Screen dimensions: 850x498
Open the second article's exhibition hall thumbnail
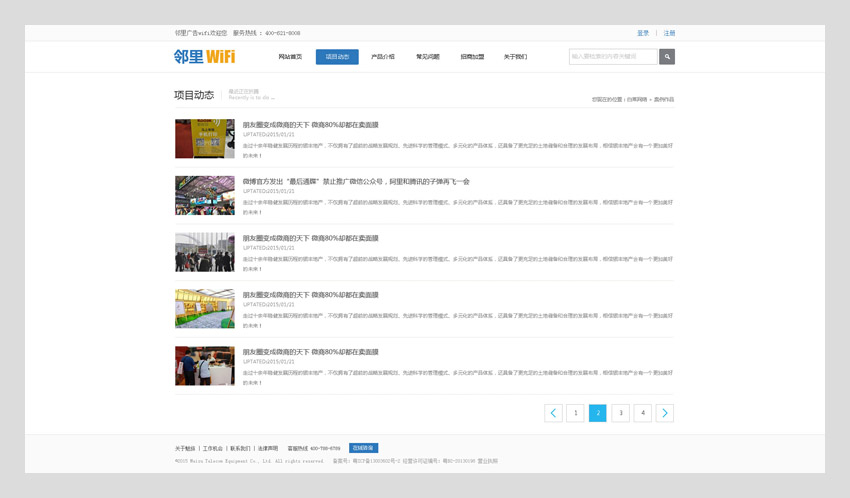click(x=204, y=196)
